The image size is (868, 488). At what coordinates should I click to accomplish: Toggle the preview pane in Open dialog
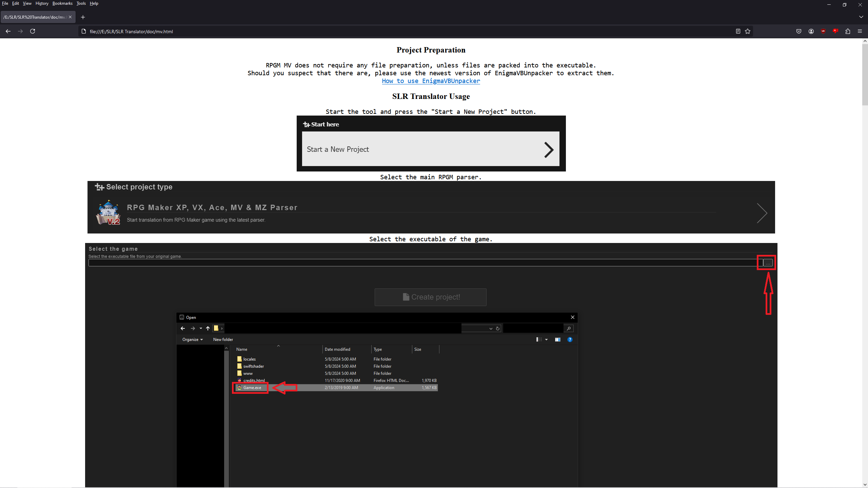[557, 340]
